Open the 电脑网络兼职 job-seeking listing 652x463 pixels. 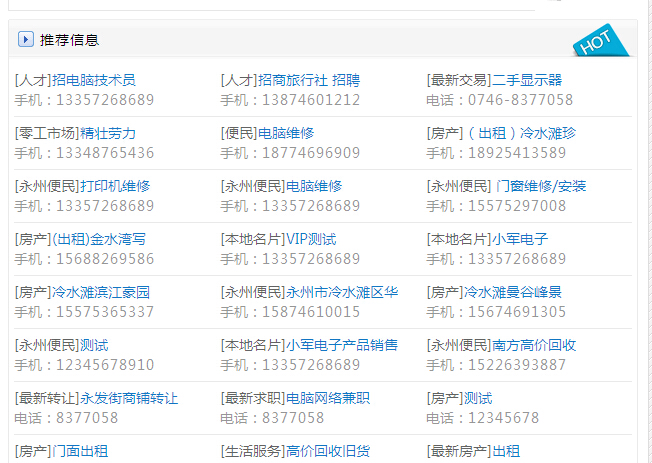point(295,398)
